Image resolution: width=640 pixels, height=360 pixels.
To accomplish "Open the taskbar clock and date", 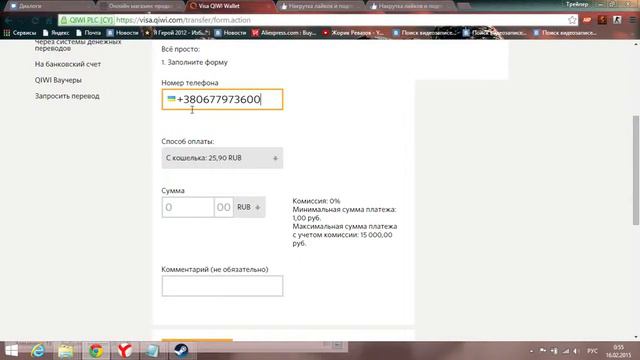I will click(x=619, y=351).
